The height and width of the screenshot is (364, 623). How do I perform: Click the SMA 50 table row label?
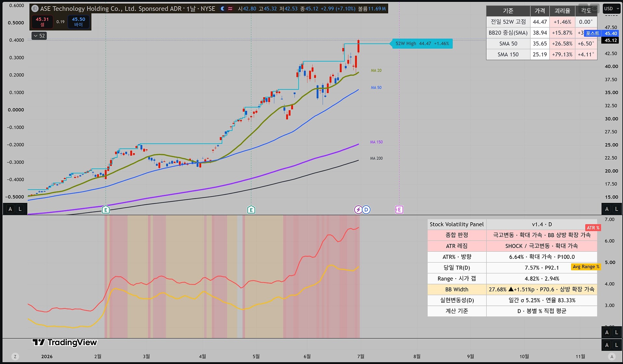pos(508,44)
